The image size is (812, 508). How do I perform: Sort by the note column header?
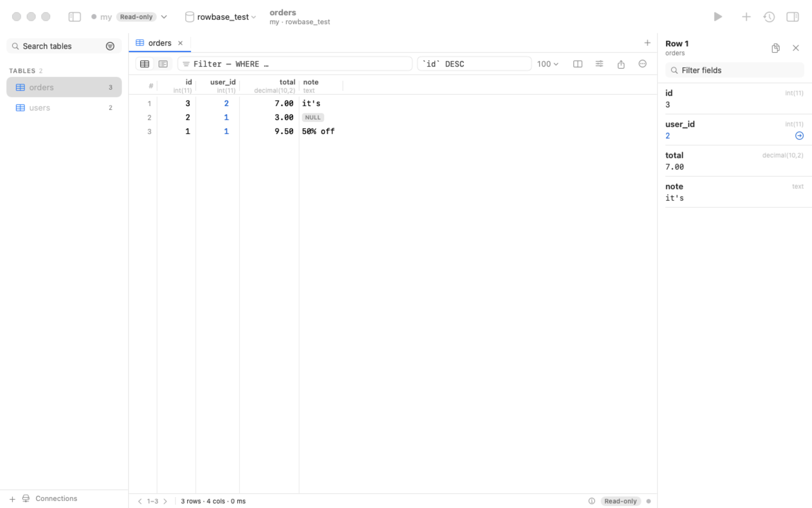321,85
